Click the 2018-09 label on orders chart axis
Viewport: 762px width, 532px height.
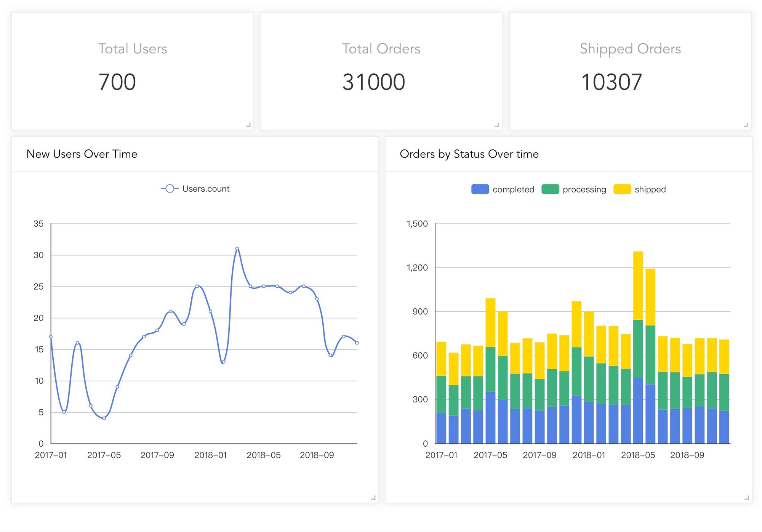point(687,455)
